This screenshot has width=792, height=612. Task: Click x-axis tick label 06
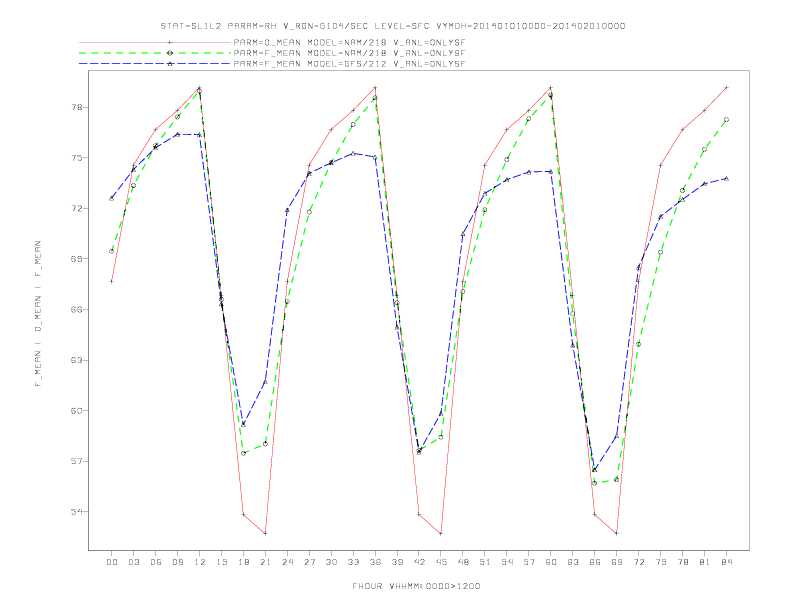point(156,562)
